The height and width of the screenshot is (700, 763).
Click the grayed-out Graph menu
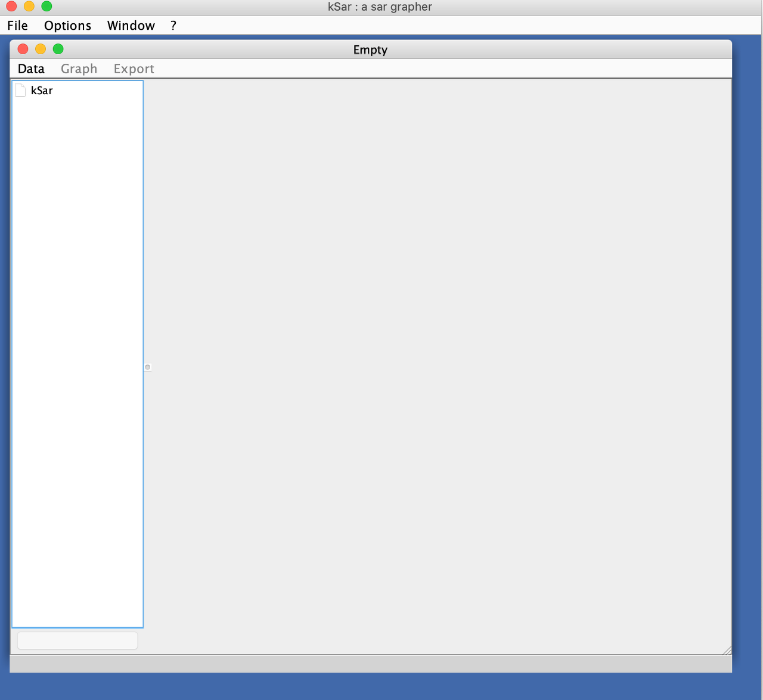pyautogui.click(x=79, y=69)
